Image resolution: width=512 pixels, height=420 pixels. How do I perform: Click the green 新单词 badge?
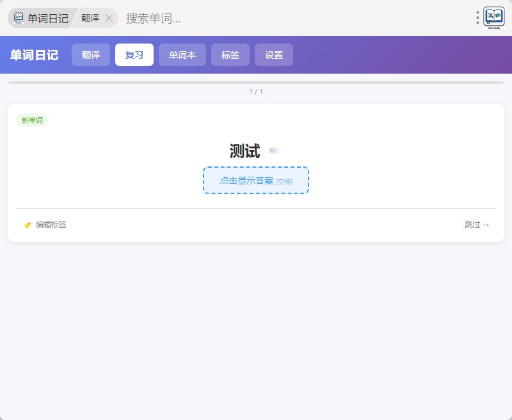pyautogui.click(x=32, y=120)
